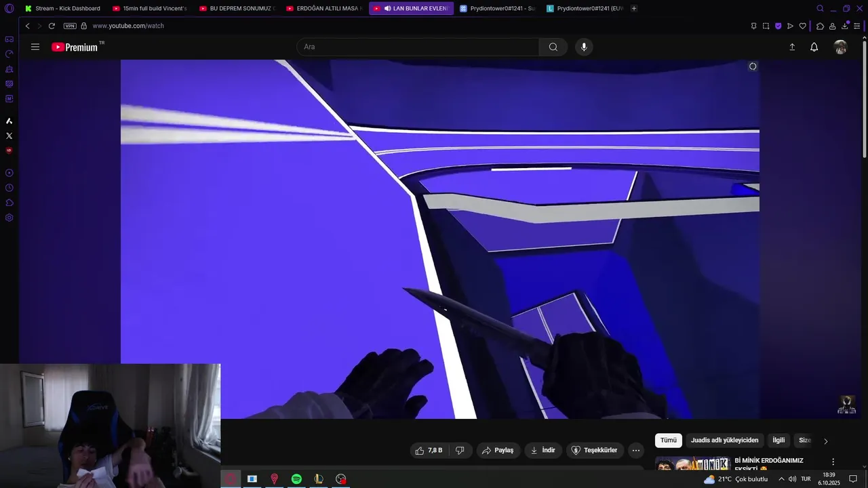Switch to BU DEPREM SONUMUZ tab
Viewport: 868px width, 488px height.
[x=237, y=8]
